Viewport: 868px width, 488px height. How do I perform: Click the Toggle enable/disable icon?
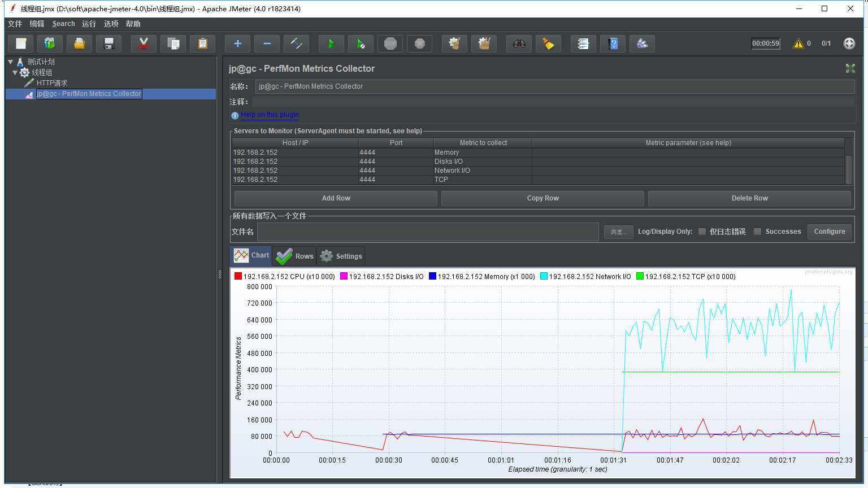pyautogui.click(x=296, y=43)
